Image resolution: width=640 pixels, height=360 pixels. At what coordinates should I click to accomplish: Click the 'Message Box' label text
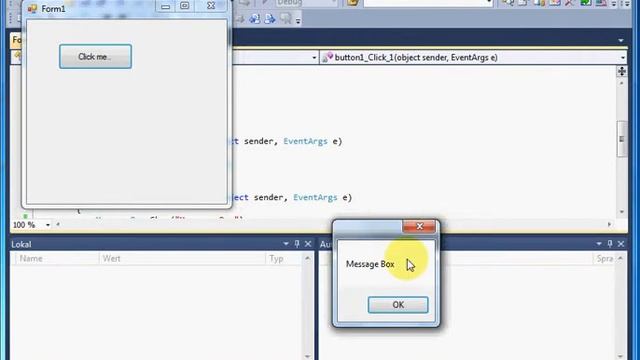370,264
